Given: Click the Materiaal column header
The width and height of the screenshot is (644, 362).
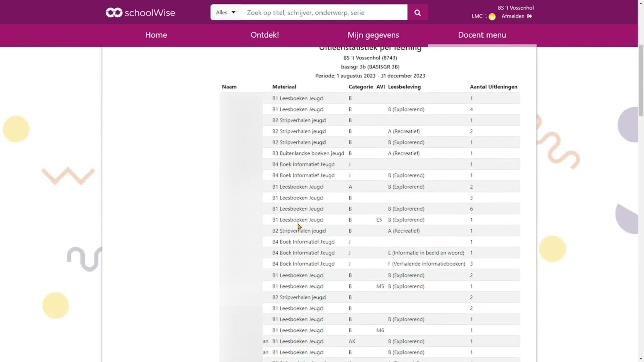Looking at the screenshot, I should 284,87.
